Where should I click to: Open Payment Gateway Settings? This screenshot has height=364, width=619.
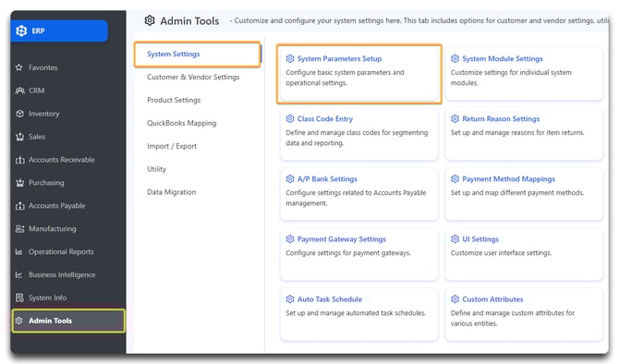tap(342, 239)
